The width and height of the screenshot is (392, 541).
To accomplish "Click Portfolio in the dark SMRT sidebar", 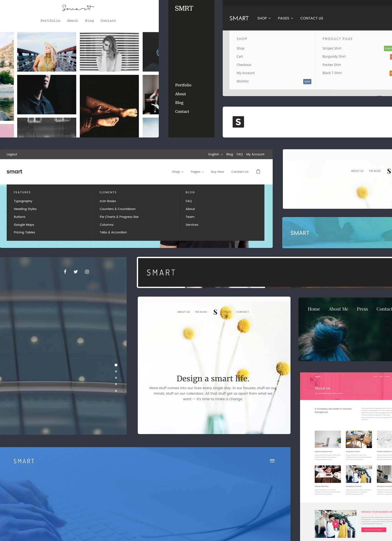I will (183, 85).
